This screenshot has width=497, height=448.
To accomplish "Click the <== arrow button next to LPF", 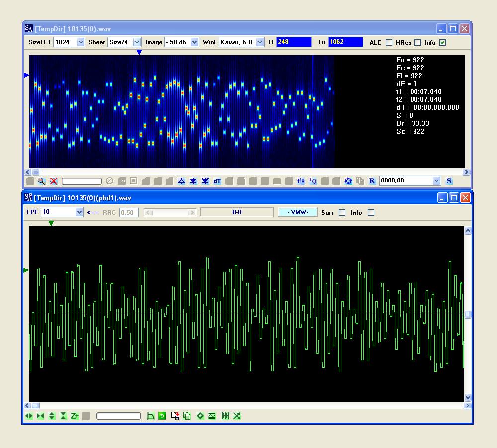I will coord(93,212).
